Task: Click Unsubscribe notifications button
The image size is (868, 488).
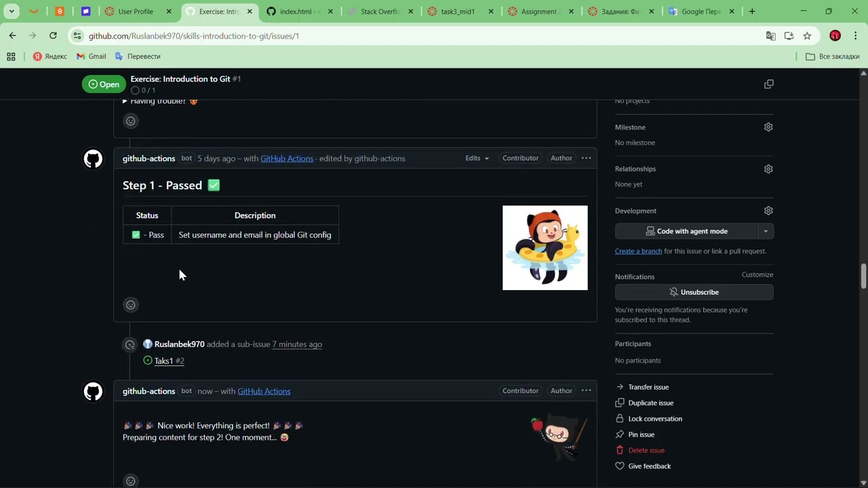Action: [x=694, y=292]
